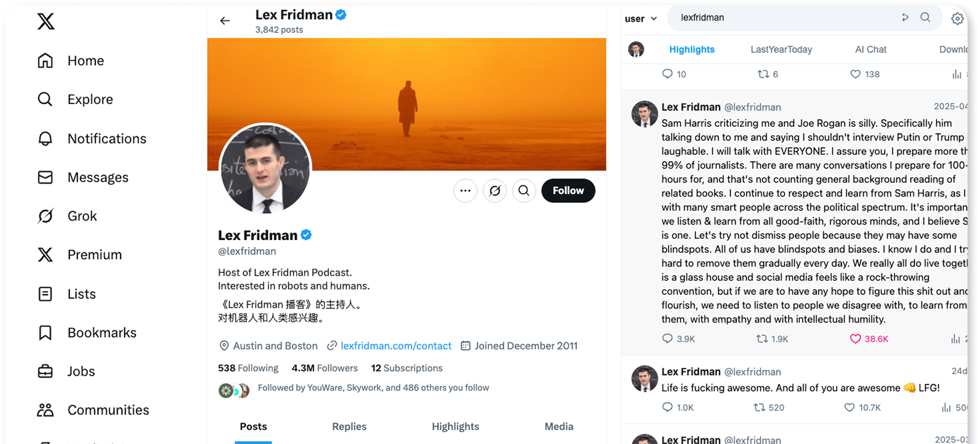Click the X logo icon
The height and width of the screenshot is (444, 980).
[46, 21]
